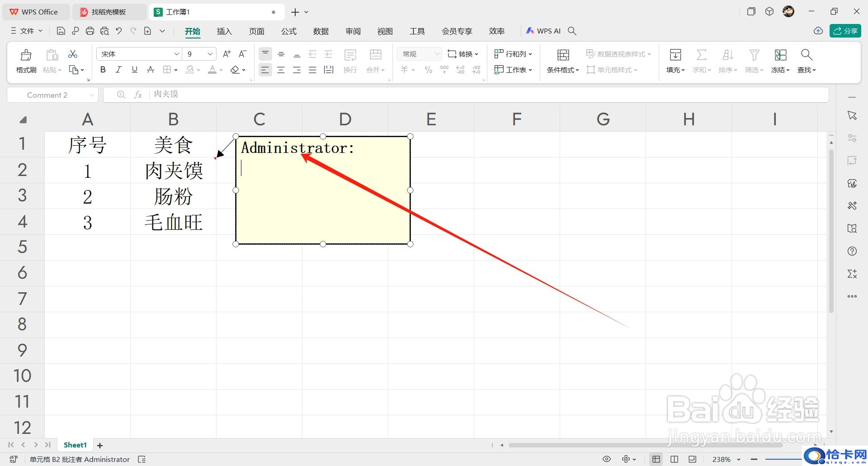Switch to template finder tab
868x466 pixels.
[109, 12]
